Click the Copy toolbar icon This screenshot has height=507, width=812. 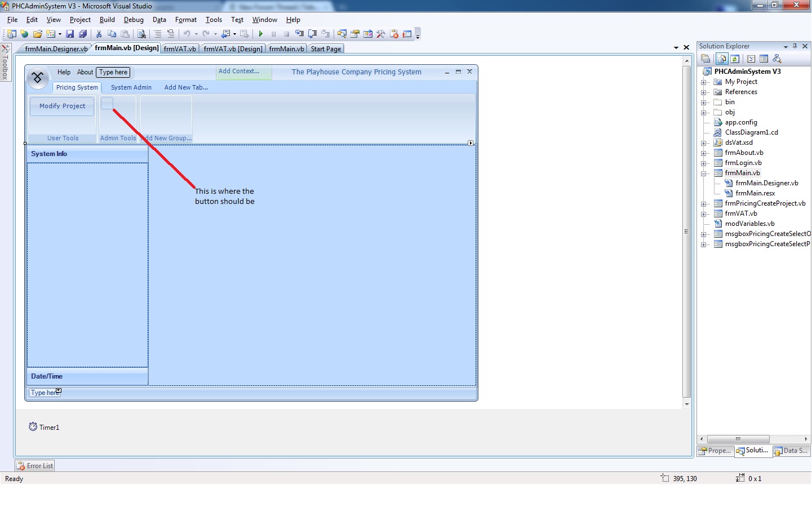[x=112, y=34]
